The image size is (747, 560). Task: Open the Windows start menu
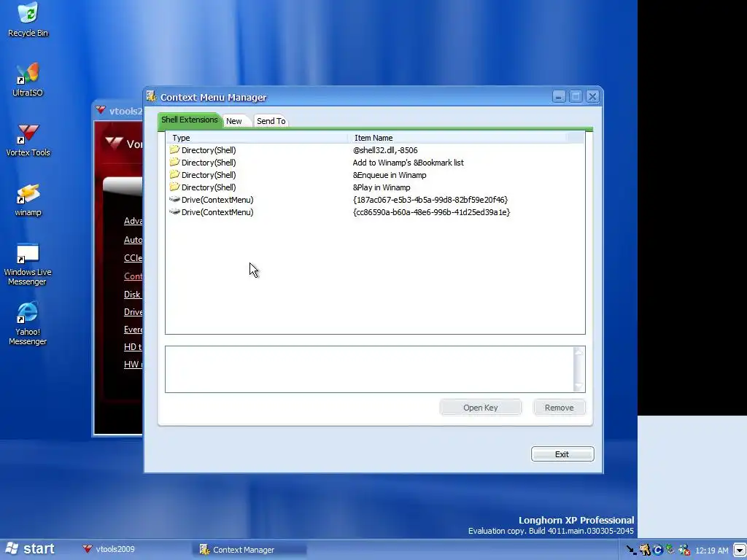[31, 549]
